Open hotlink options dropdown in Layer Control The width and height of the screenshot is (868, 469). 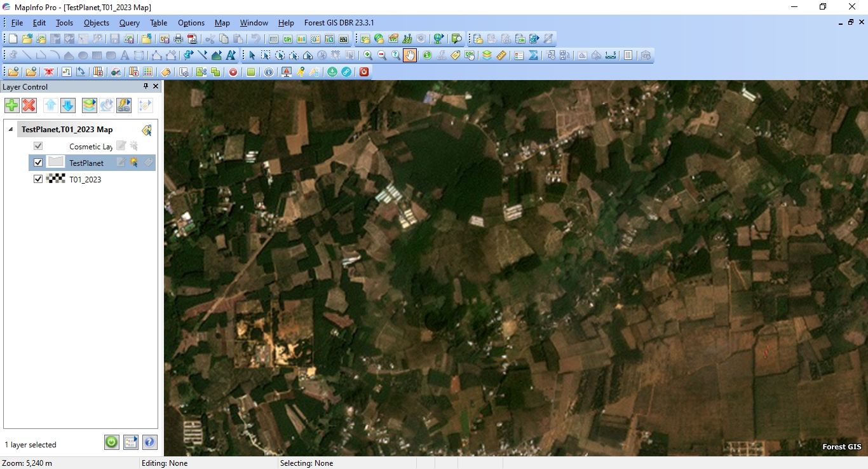click(x=124, y=105)
